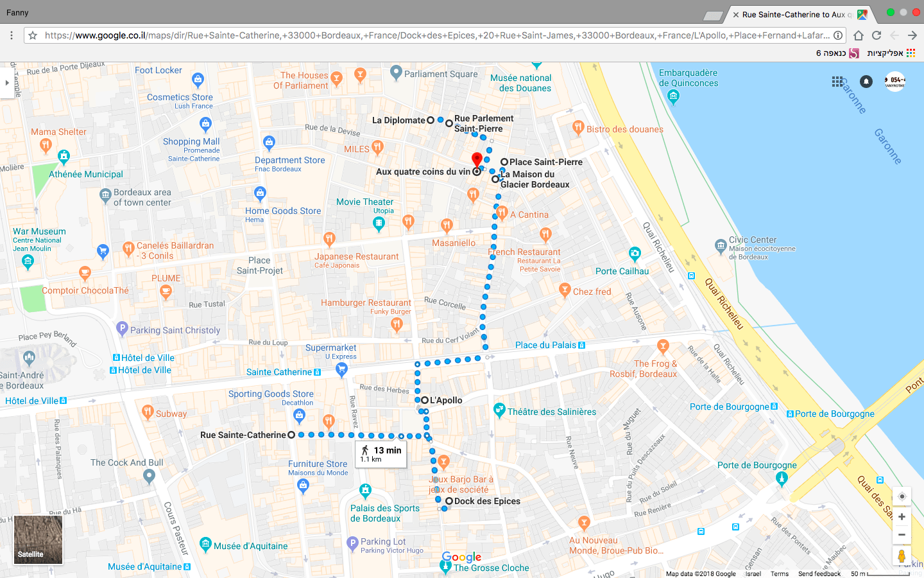Viewport: 924px width, 578px height.
Task: Open Google notifications bell
Action: click(866, 82)
